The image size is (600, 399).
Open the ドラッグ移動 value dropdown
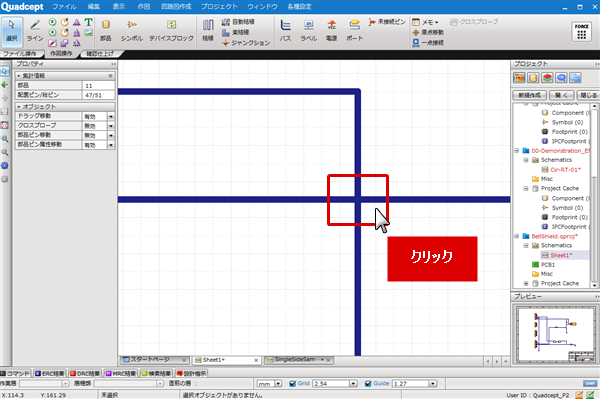pos(111,116)
